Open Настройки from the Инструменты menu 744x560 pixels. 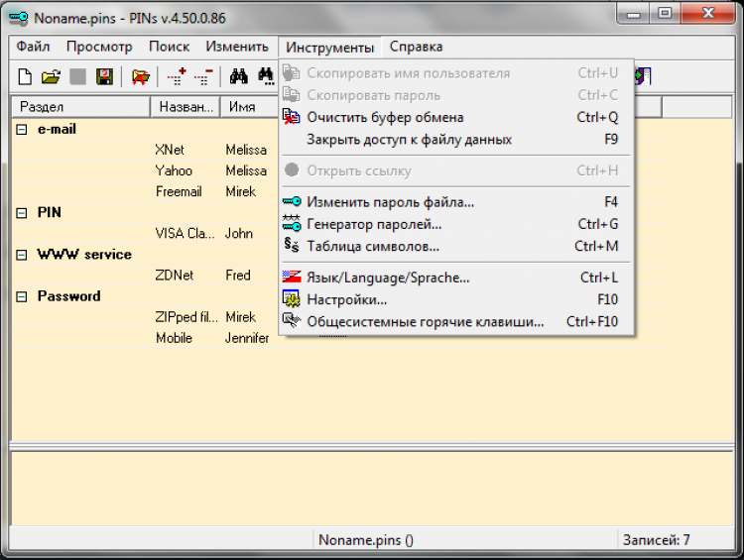[x=346, y=299]
